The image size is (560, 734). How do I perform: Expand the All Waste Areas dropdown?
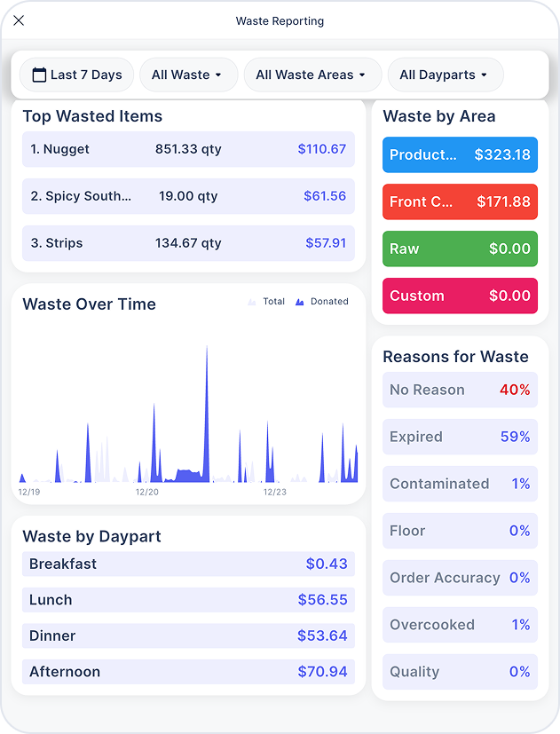point(312,75)
